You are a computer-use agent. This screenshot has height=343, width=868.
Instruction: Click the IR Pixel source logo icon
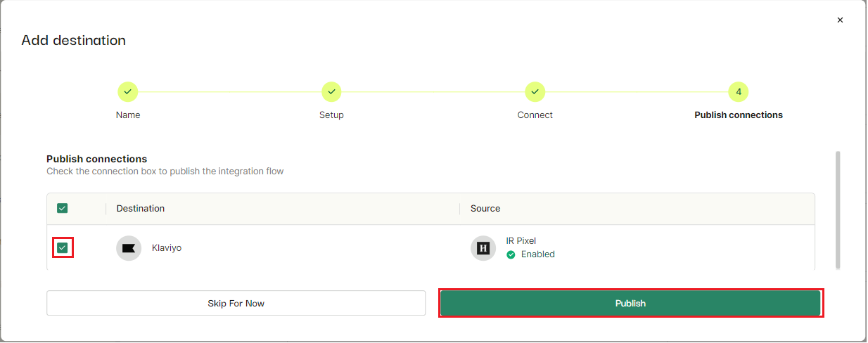(x=483, y=248)
